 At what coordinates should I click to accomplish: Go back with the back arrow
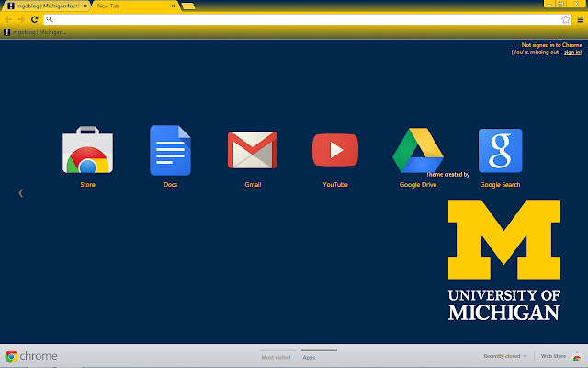click(x=8, y=19)
